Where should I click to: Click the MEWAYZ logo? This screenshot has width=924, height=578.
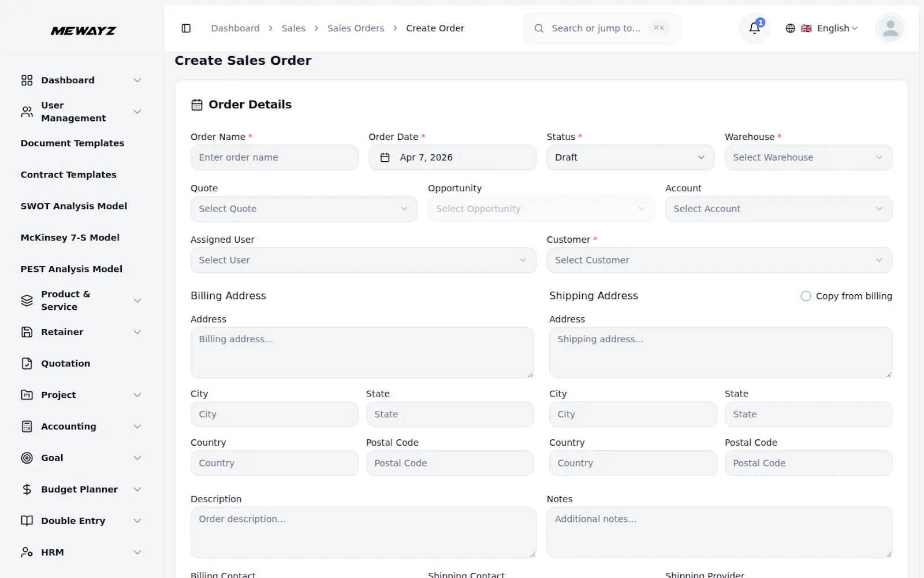(83, 31)
